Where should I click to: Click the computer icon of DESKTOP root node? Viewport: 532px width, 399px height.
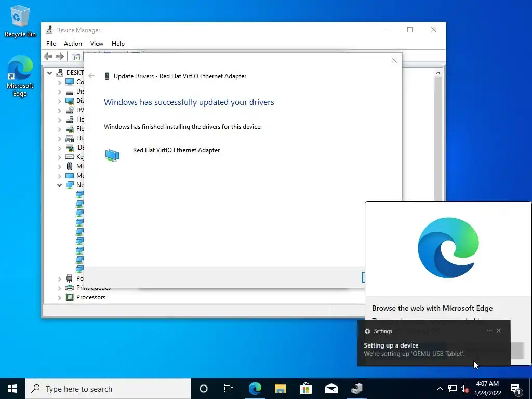[x=60, y=73]
